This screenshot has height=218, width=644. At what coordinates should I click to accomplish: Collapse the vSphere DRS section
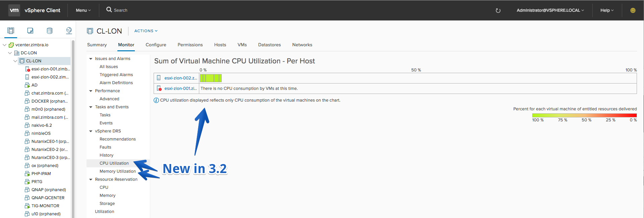(x=91, y=131)
